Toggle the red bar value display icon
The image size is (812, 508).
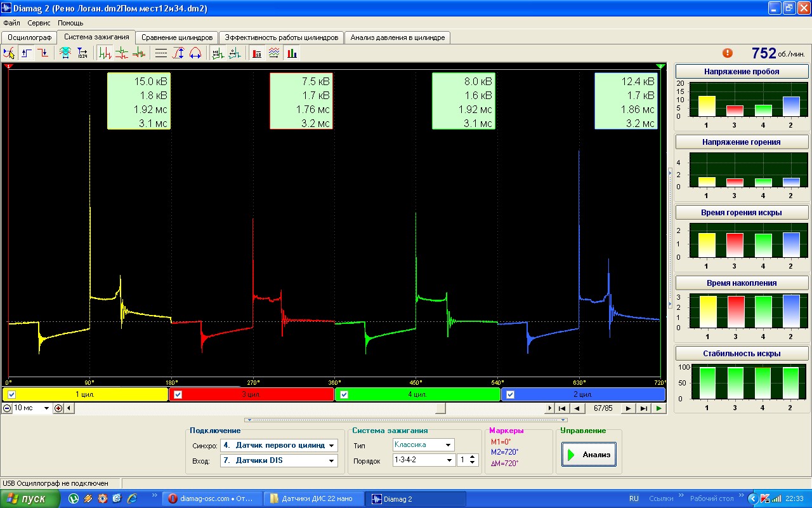pos(257,53)
